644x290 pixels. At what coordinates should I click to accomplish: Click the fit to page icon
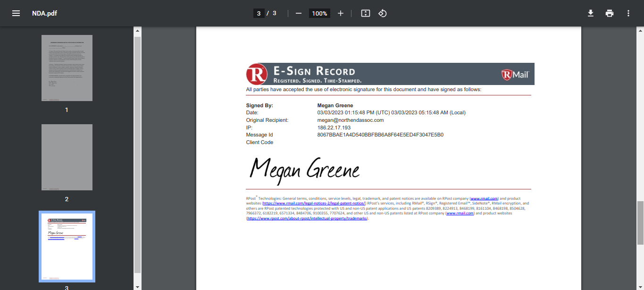pos(365,13)
